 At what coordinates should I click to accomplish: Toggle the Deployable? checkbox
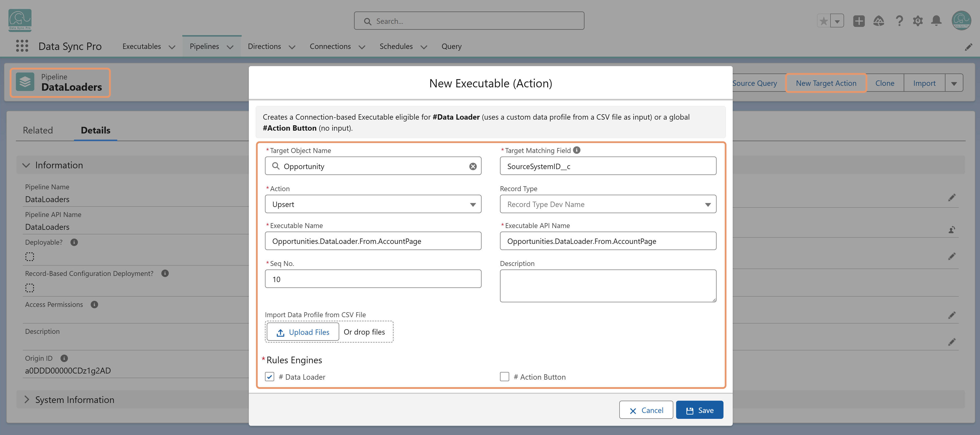(30, 256)
